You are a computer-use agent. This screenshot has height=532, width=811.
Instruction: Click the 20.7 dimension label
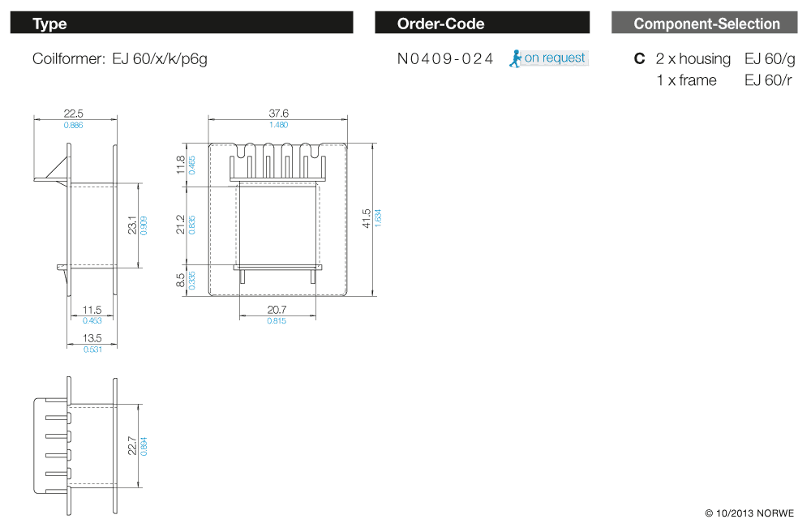(x=277, y=310)
